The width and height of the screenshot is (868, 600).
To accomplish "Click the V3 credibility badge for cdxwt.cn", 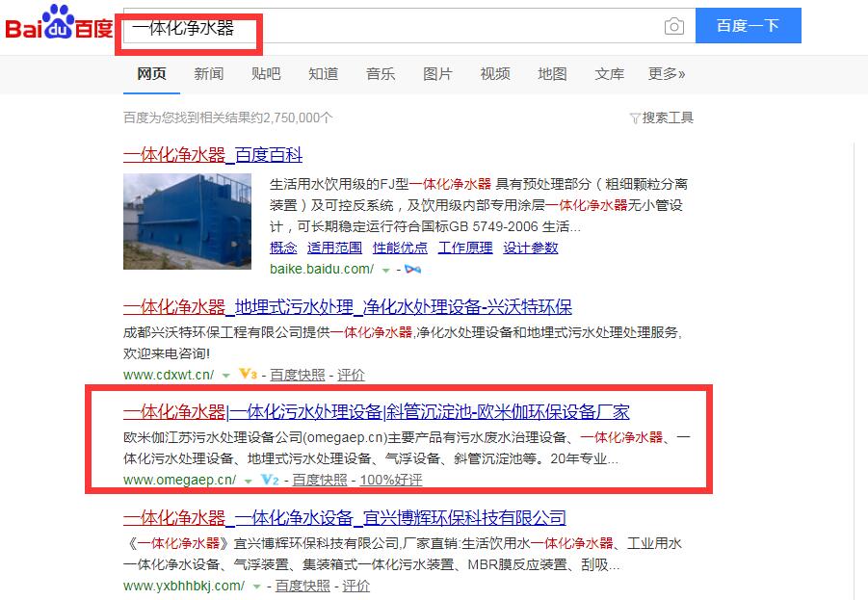I will [x=248, y=375].
